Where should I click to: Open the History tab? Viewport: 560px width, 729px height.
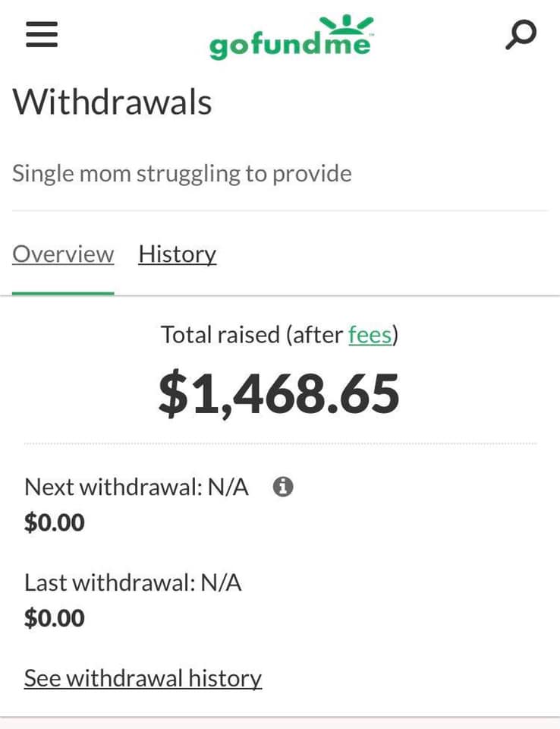pos(177,254)
